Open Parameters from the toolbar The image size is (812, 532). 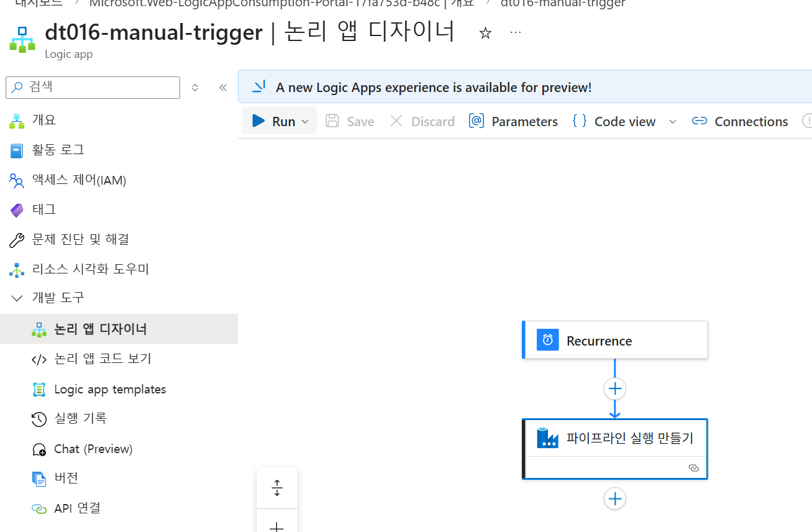[514, 121]
